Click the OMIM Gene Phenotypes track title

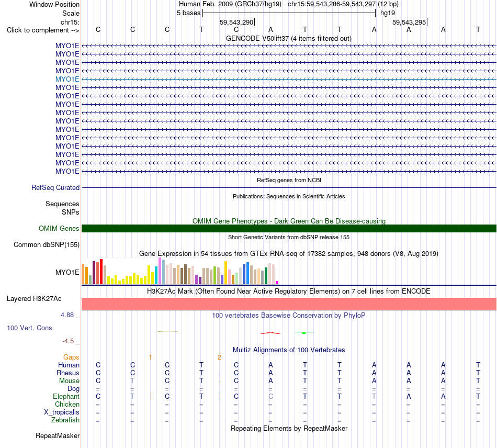pos(289,221)
